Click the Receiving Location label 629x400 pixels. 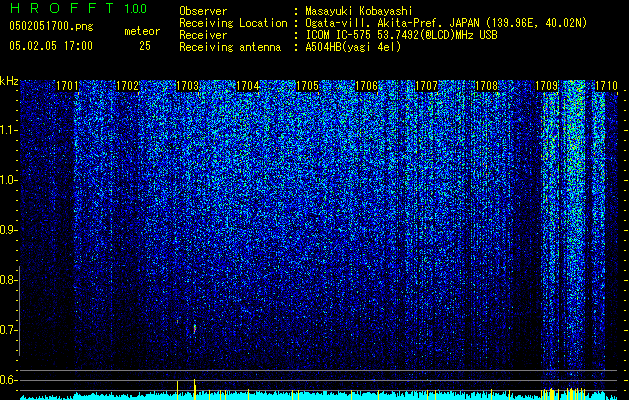pyautogui.click(x=233, y=23)
